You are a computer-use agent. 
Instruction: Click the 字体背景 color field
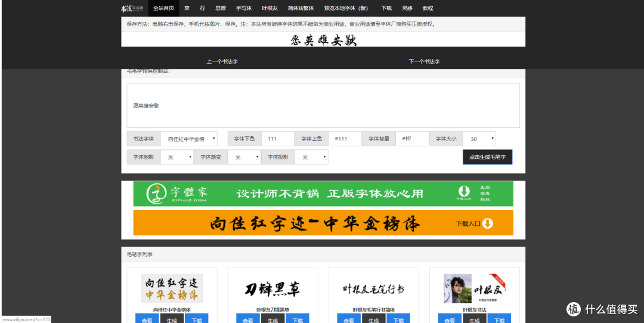(413, 139)
